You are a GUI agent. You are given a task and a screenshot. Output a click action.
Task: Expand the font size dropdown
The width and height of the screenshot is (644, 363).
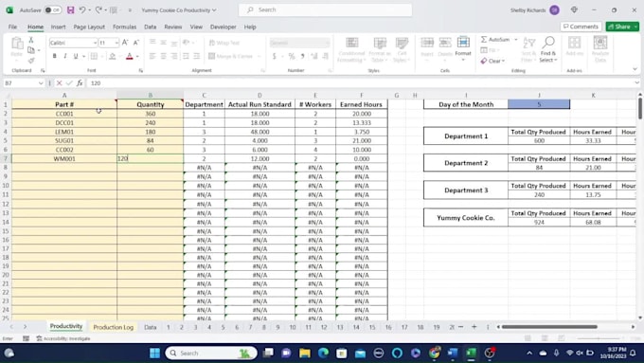[x=116, y=43]
